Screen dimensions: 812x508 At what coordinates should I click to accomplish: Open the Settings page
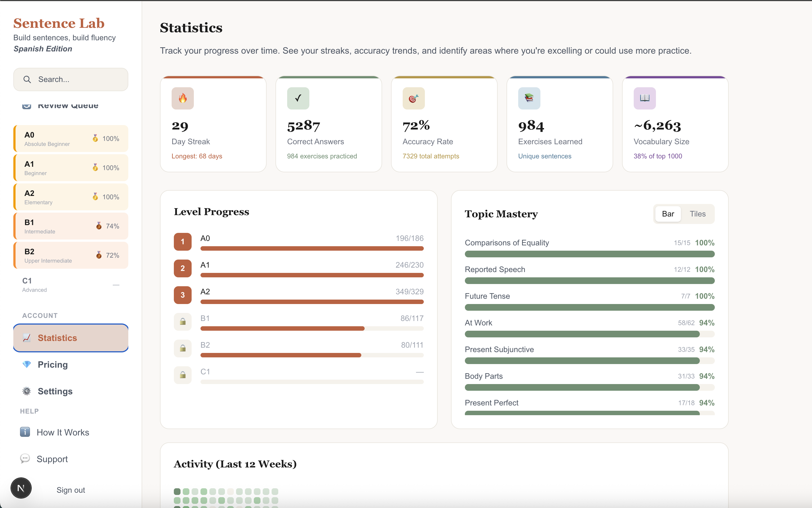[71, 391]
